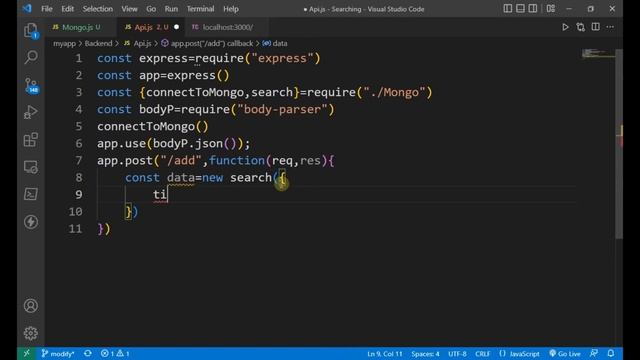Click the "body-parser" string on line 4

pos(282,109)
